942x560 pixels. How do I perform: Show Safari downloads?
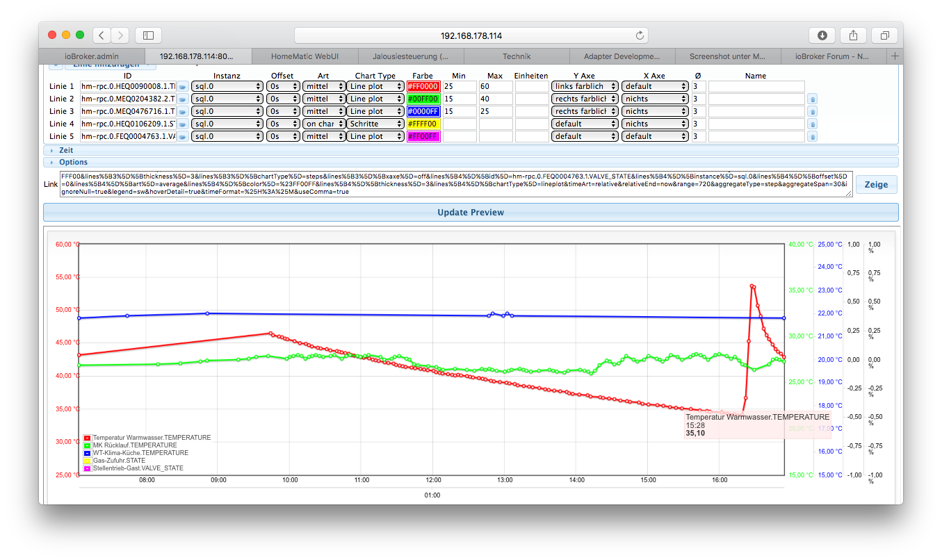point(822,35)
